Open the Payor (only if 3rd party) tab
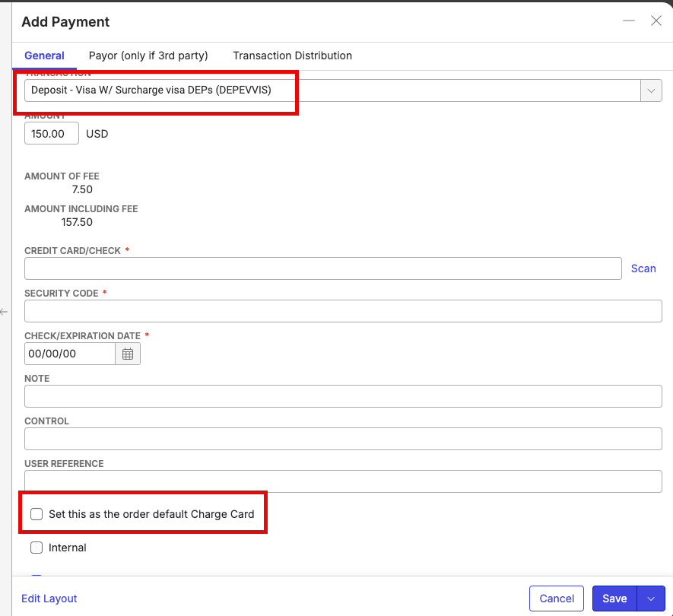Screen dimensions: 673x616 (x=148, y=56)
